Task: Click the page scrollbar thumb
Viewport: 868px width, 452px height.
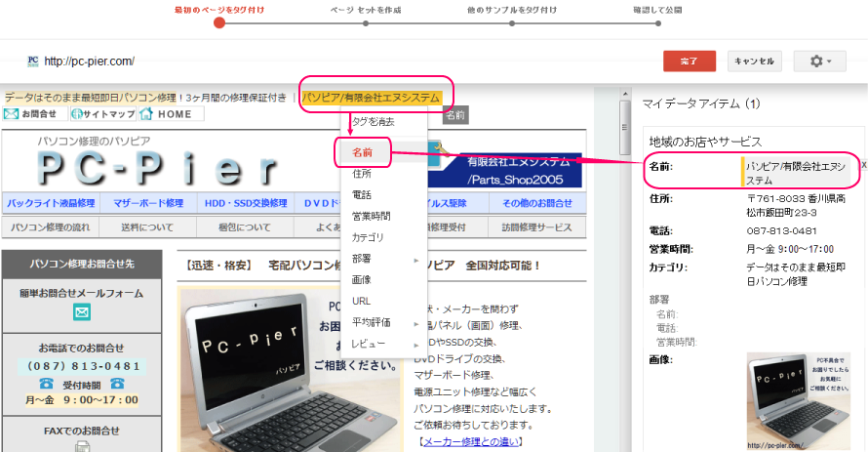Action: (x=624, y=128)
